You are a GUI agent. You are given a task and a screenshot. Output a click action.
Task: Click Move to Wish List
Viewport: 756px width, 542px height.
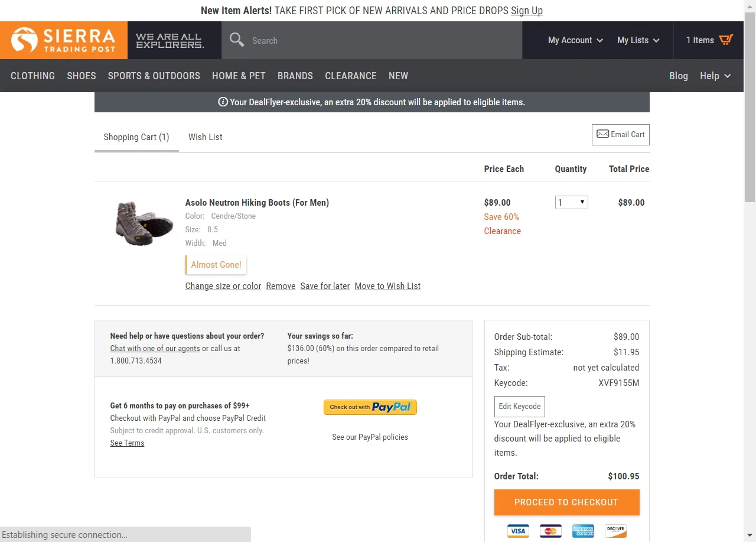click(387, 286)
